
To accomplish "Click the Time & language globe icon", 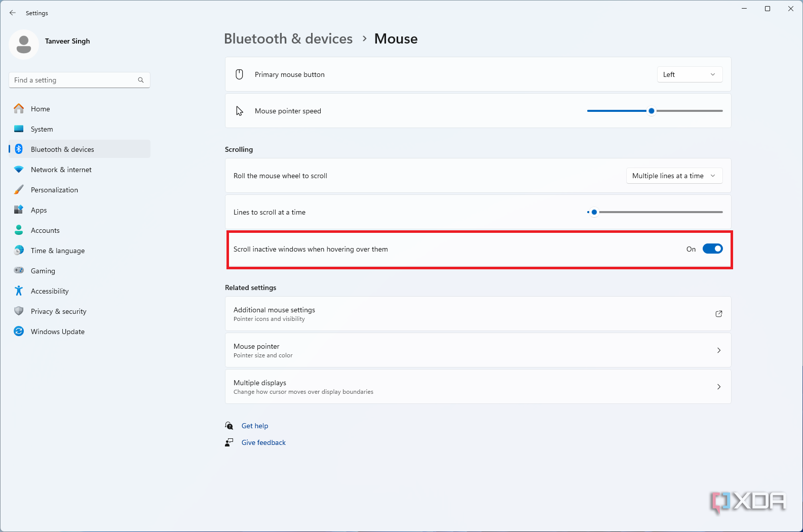I will [19, 250].
